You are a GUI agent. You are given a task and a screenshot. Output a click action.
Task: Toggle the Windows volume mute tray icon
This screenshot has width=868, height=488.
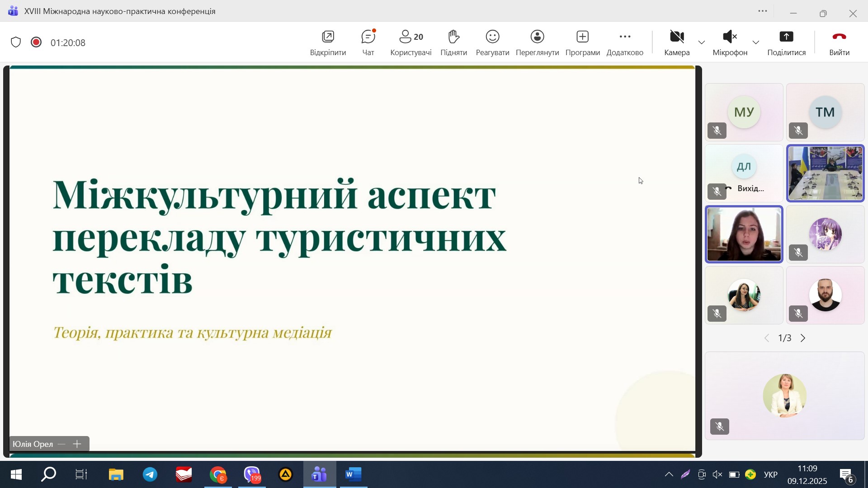tap(717, 474)
